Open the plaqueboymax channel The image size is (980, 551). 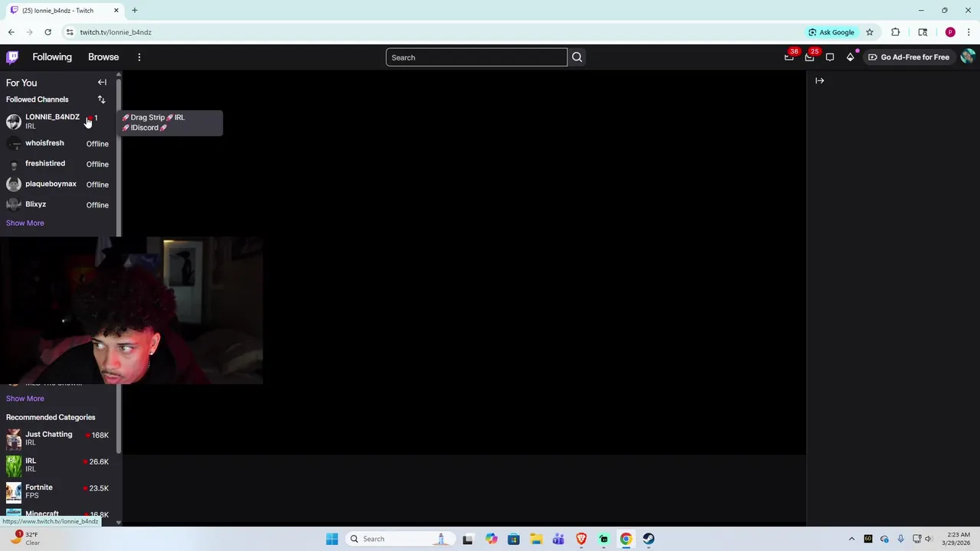point(59,184)
